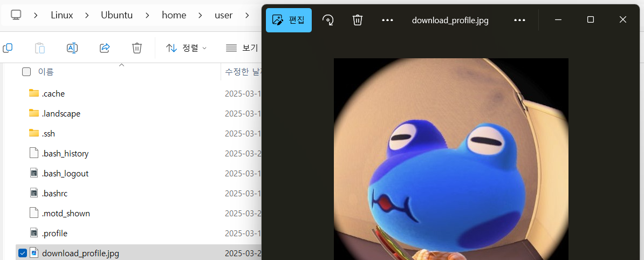Maximize the Photos viewer window

point(590,20)
